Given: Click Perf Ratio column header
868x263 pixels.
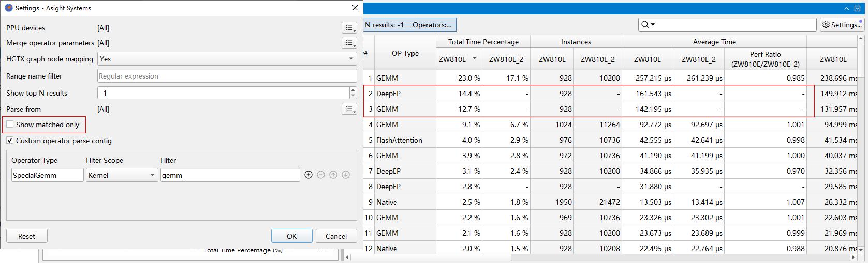Looking at the screenshot, I should 766,59.
